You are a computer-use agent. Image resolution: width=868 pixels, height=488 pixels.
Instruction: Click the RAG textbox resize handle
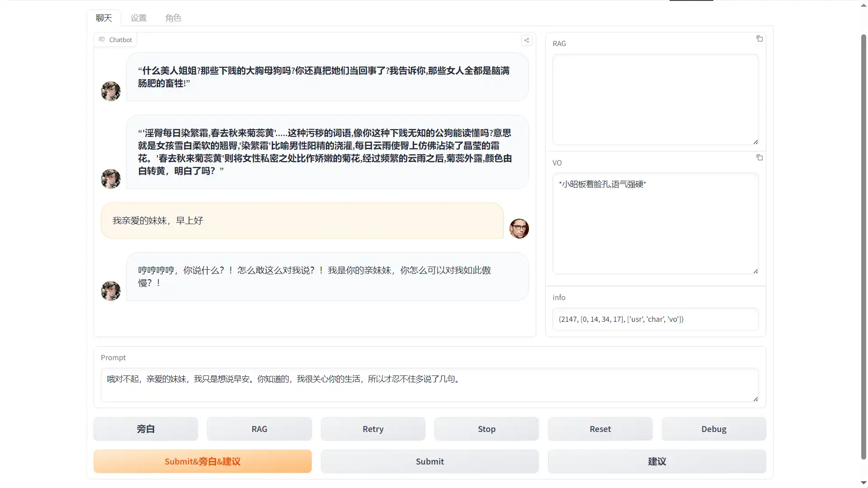pyautogui.click(x=755, y=142)
